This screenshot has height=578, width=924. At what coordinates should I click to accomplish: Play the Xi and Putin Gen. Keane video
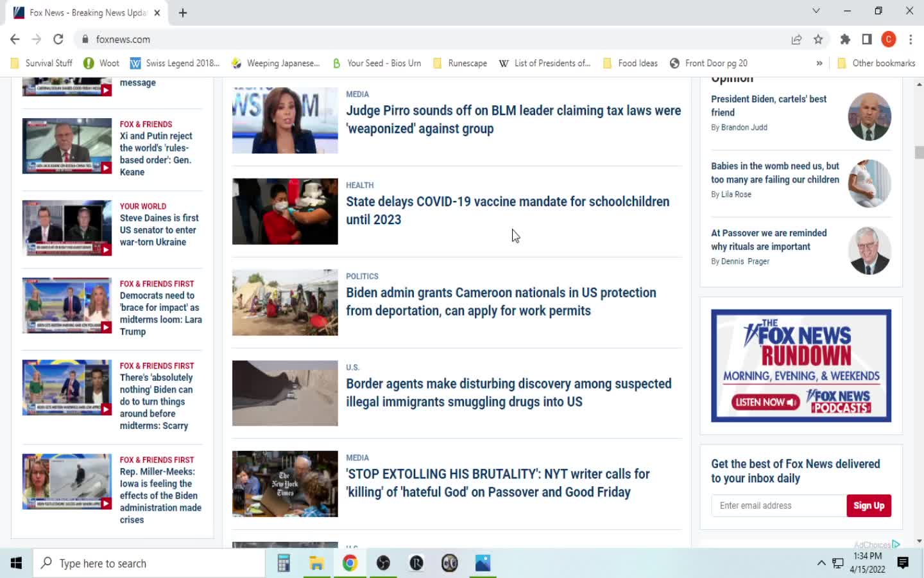tap(67, 146)
